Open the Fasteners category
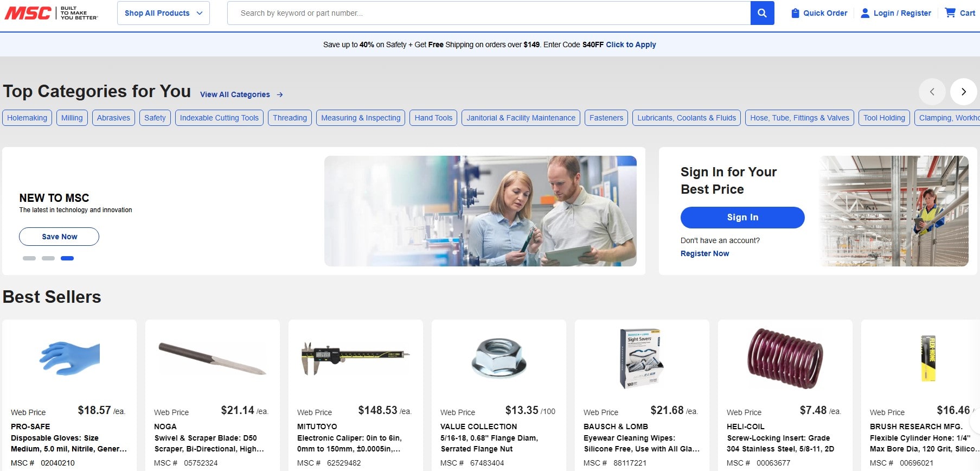 coord(606,118)
